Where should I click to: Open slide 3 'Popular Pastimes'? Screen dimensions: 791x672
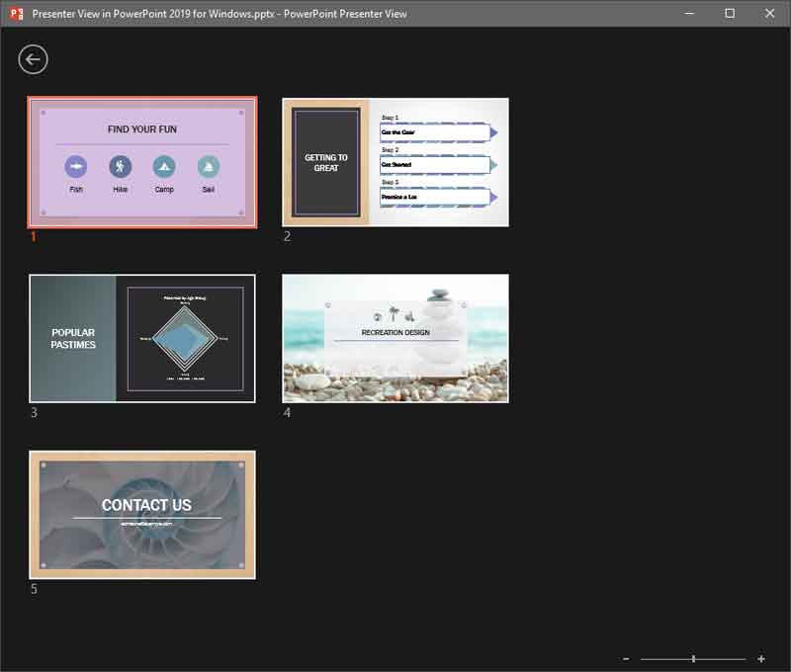click(x=141, y=337)
